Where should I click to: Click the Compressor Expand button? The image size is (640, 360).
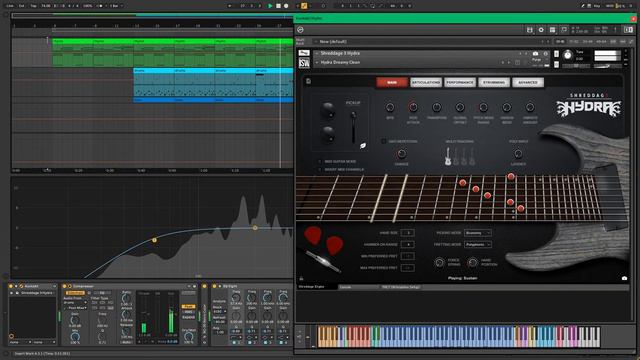[x=188, y=317]
